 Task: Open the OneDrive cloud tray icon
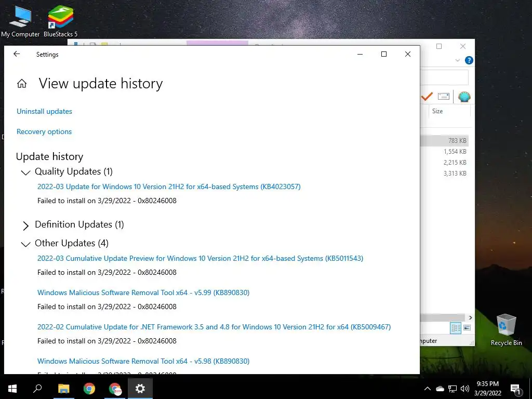[x=440, y=389]
